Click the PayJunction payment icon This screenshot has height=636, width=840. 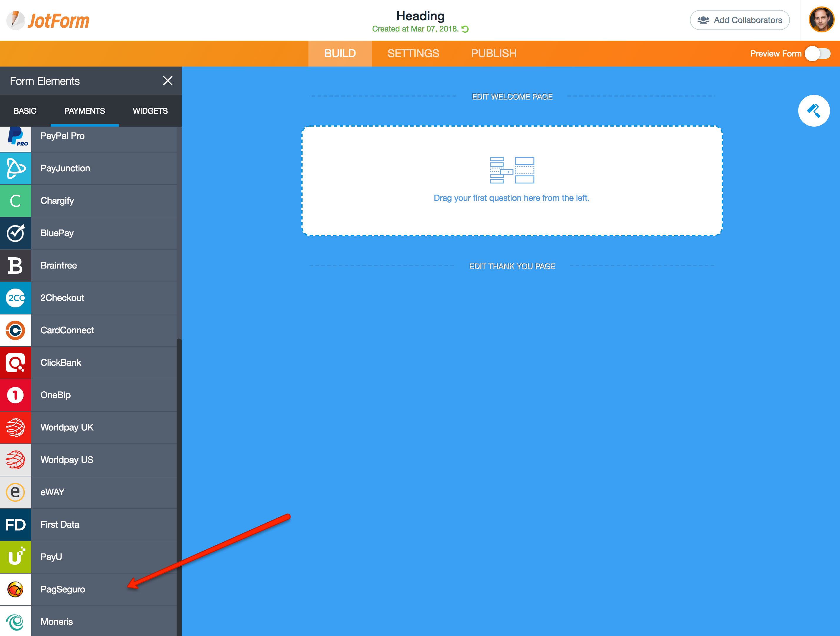click(x=16, y=168)
